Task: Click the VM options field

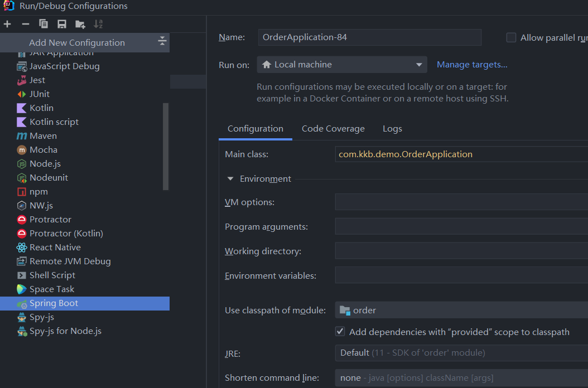Action: (461, 202)
